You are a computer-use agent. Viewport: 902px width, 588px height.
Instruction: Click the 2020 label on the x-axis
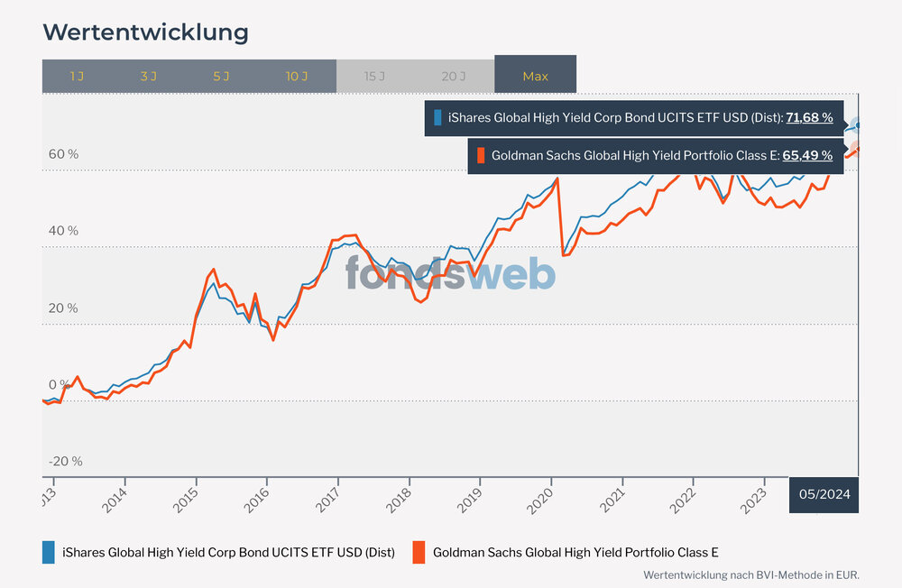(543, 500)
